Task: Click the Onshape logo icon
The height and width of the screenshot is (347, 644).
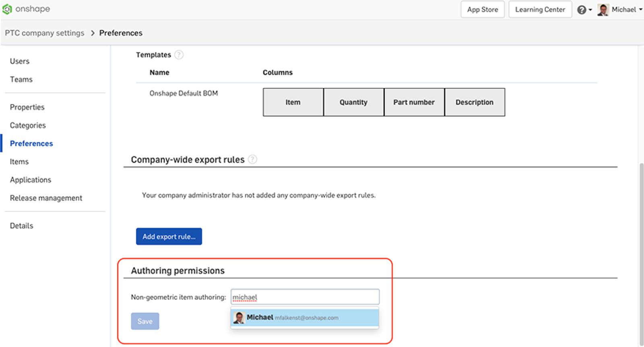Action: click(x=7, y=9)
